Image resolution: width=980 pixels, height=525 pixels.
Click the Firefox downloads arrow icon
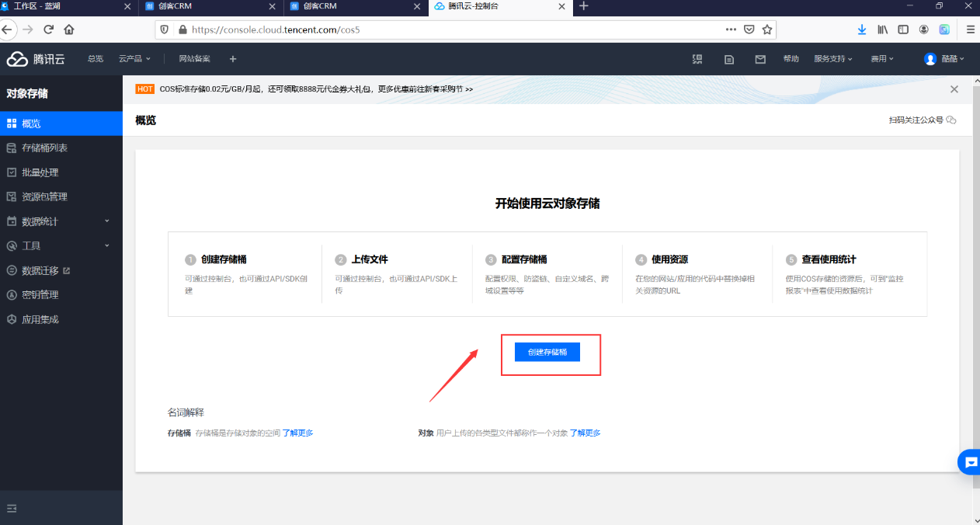click(862, 30)
